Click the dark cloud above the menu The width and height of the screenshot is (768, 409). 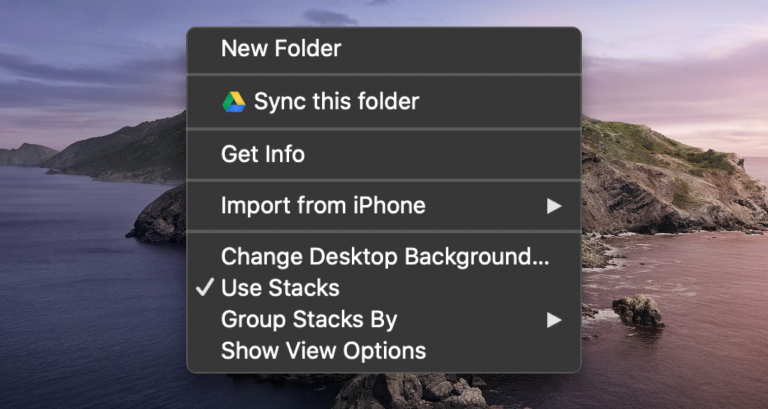[330, 17]
